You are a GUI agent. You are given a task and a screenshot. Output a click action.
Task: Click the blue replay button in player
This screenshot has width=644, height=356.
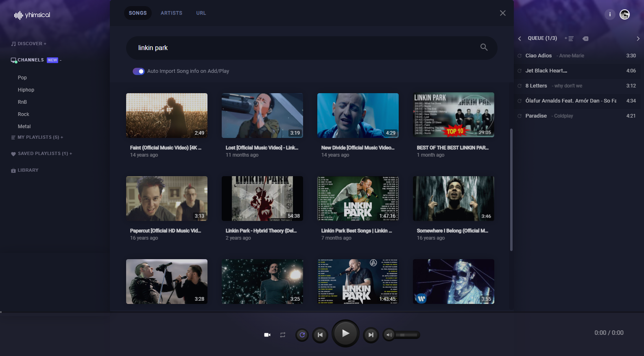(302, 335)
